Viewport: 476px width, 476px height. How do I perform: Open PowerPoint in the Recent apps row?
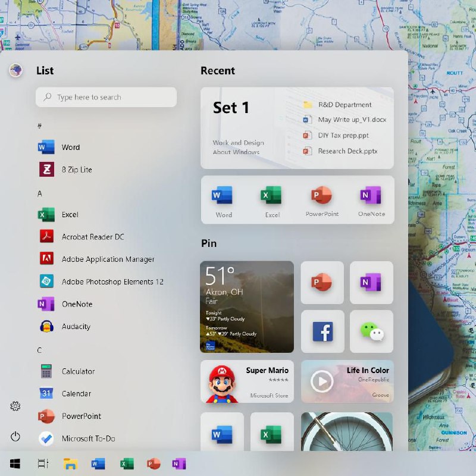click(322, 201)
